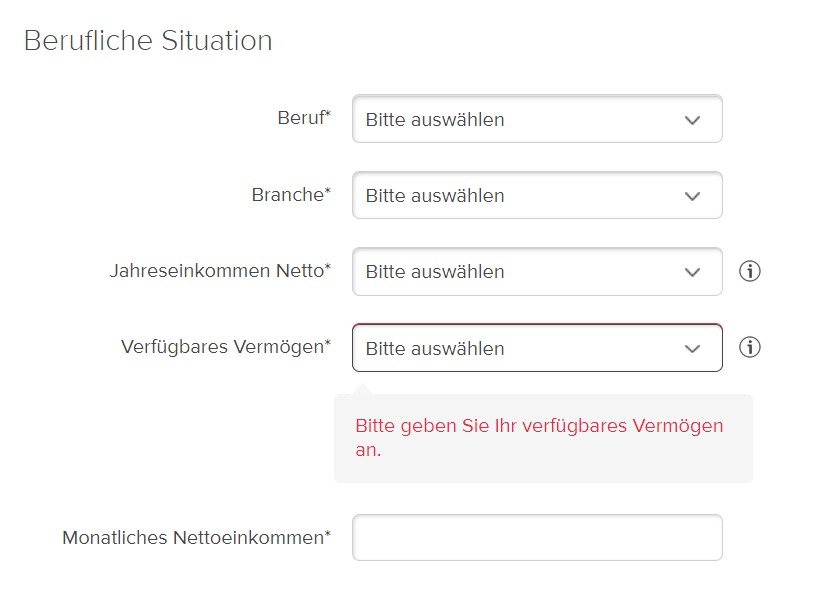Click the Beruf field label

[x=304, y=117]
